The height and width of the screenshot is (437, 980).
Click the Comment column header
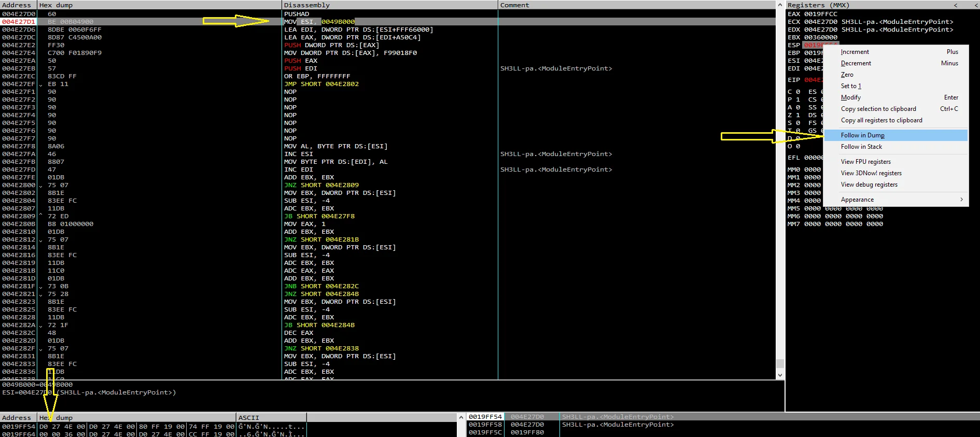tap(637, 5)
